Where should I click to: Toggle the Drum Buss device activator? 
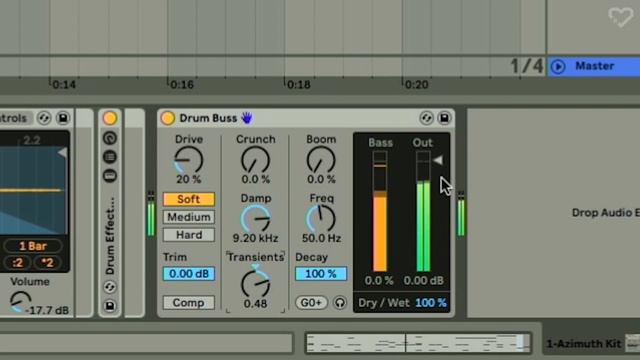click(167, 118)
